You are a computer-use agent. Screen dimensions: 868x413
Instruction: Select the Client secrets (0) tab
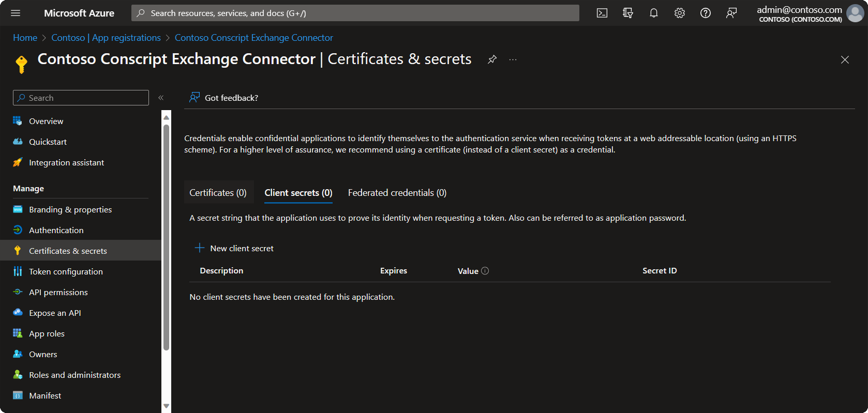click(x=298, y=193)
